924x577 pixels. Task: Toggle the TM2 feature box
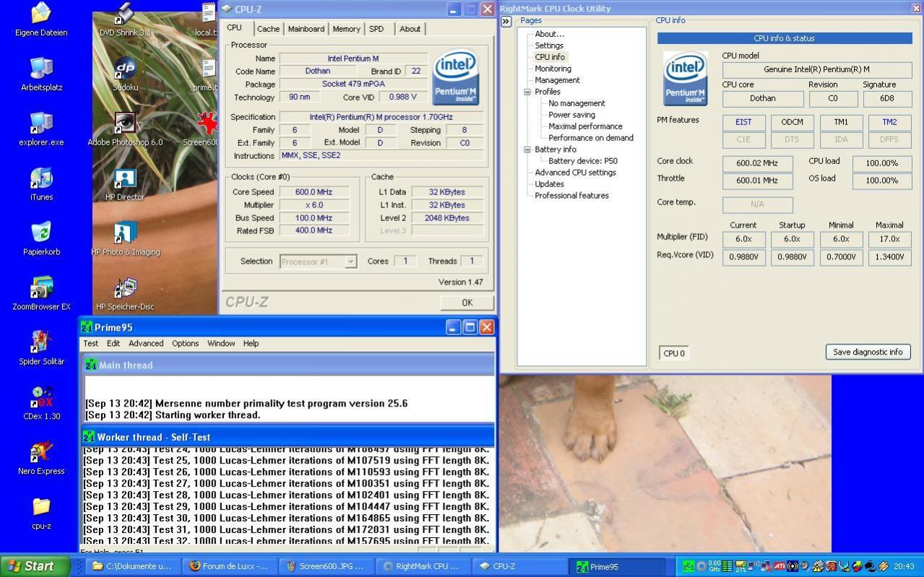tap(889, 122)
